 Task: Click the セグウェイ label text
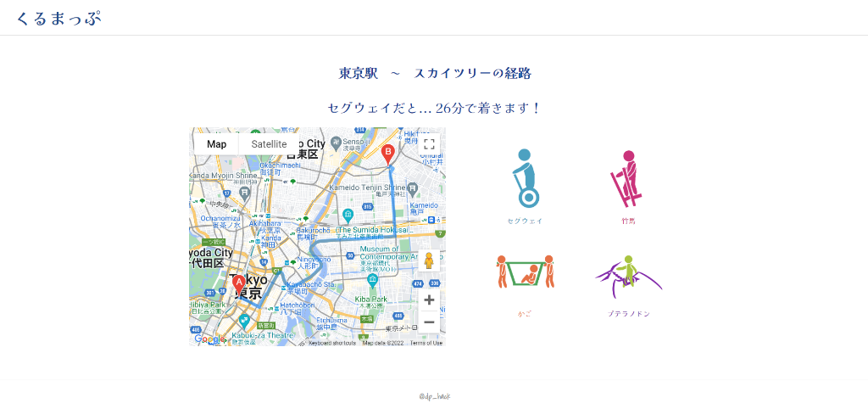coord(525,221)
